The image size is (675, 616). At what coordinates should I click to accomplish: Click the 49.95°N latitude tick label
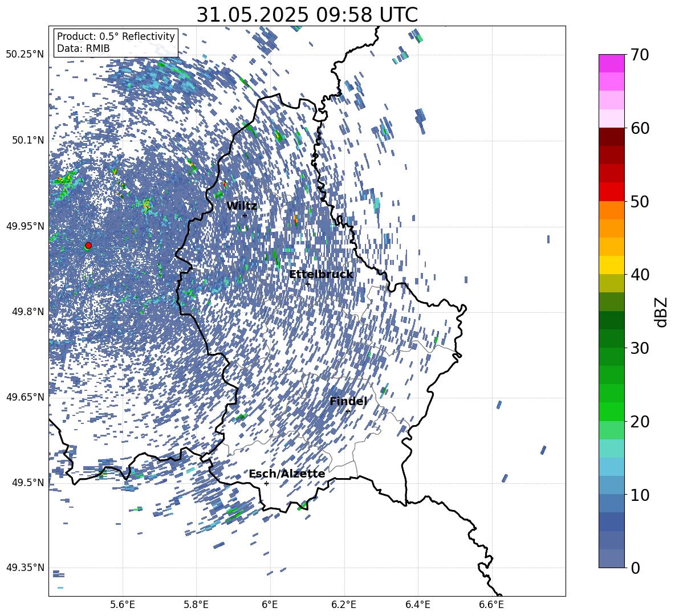click(25, 226)
